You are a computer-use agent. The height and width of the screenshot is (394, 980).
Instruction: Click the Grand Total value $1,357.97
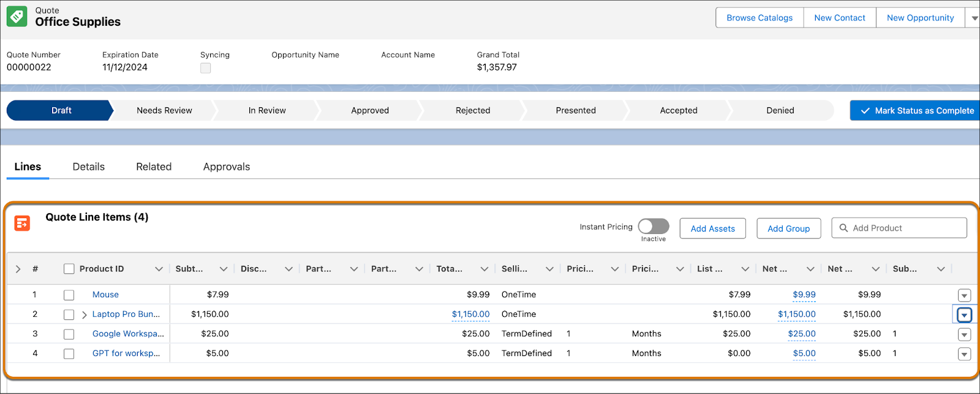(497, 67)
